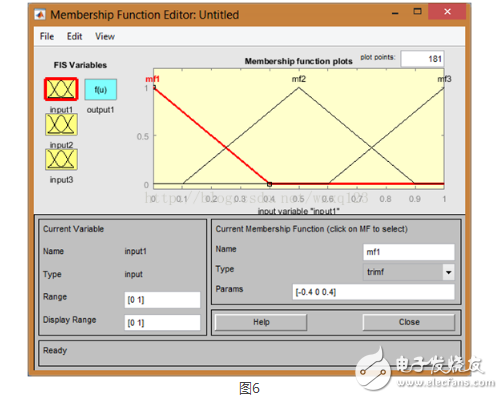Click the Params field [-0.4 0 0.4]
503x399 pixels.
(x=373, y=292)
